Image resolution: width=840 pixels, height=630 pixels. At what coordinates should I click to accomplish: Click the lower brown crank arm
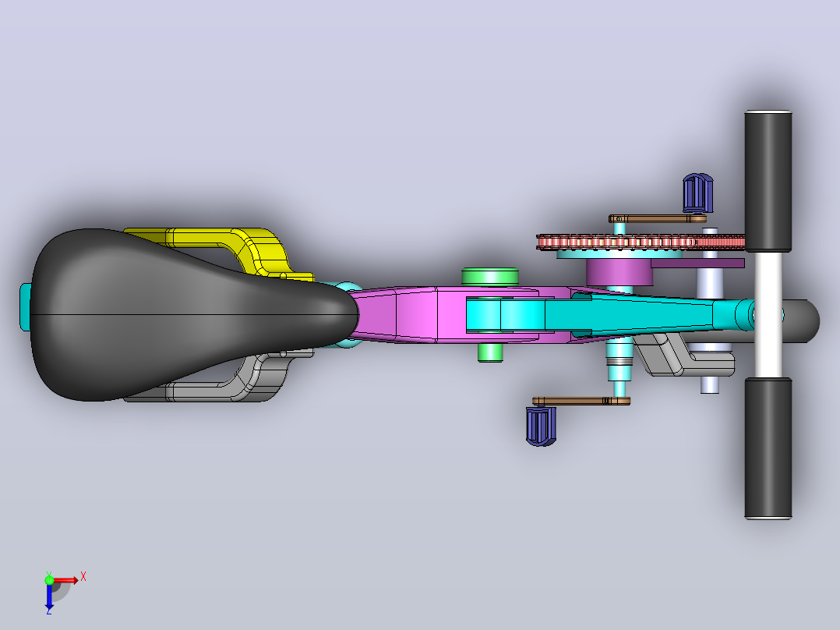(581, 401)
